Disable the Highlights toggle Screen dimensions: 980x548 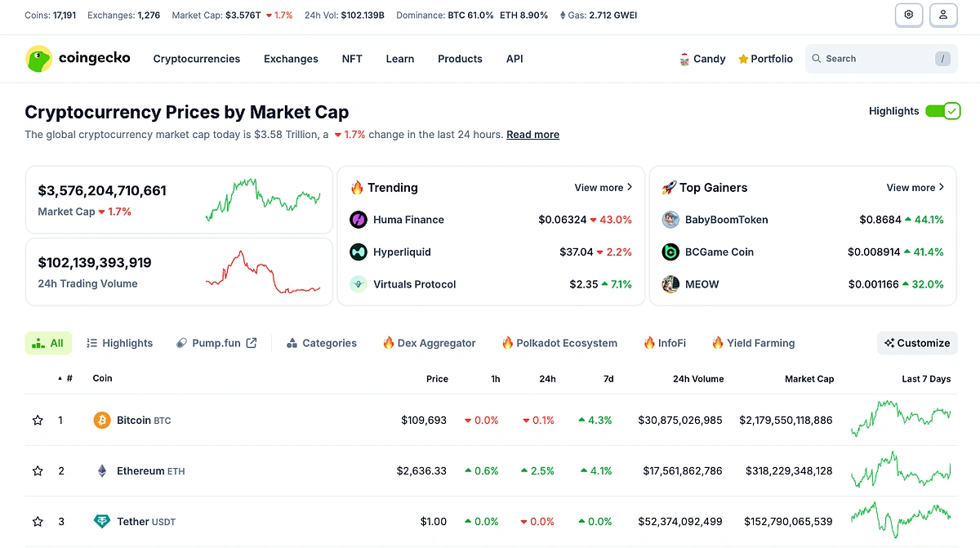[943, 110]
